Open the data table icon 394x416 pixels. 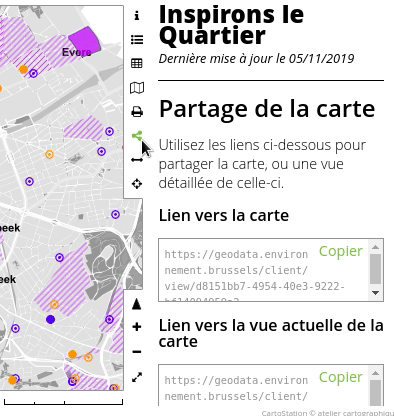(137, 63)
